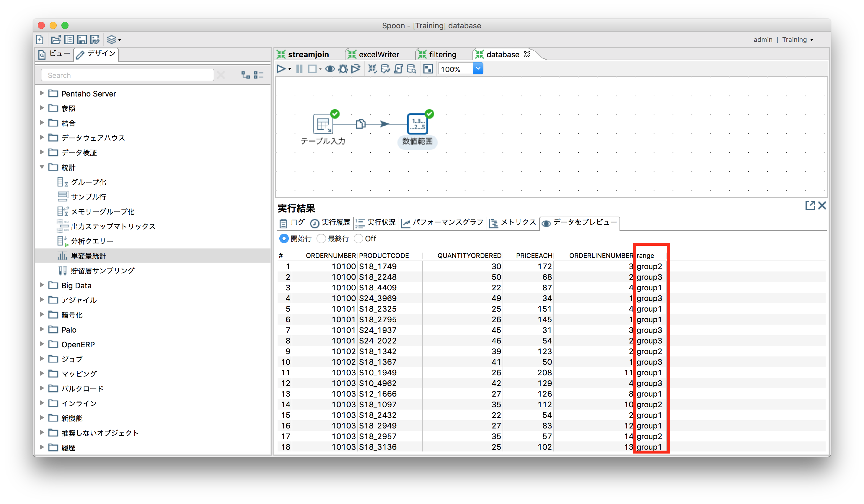Open an existing file with the folder icon
864x504 pixels.
[x=56, y=40]
